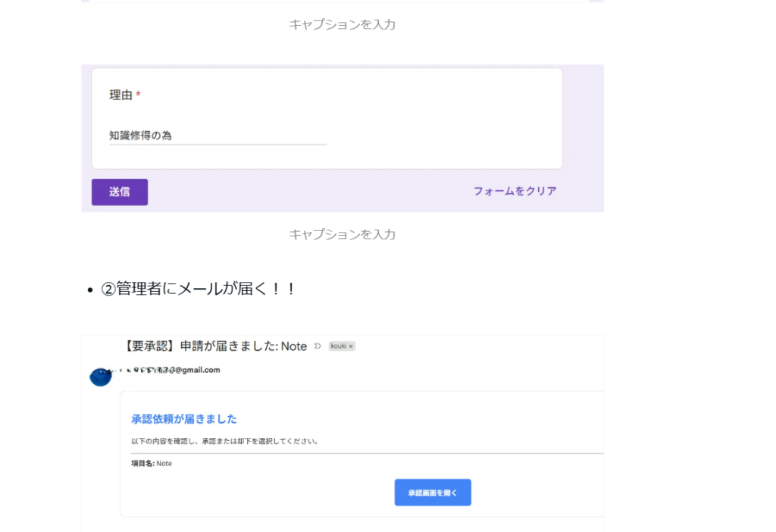The image size is (776, 532).
Task: Edit the caption placeholder below the form image
Action: coord(342,234)
